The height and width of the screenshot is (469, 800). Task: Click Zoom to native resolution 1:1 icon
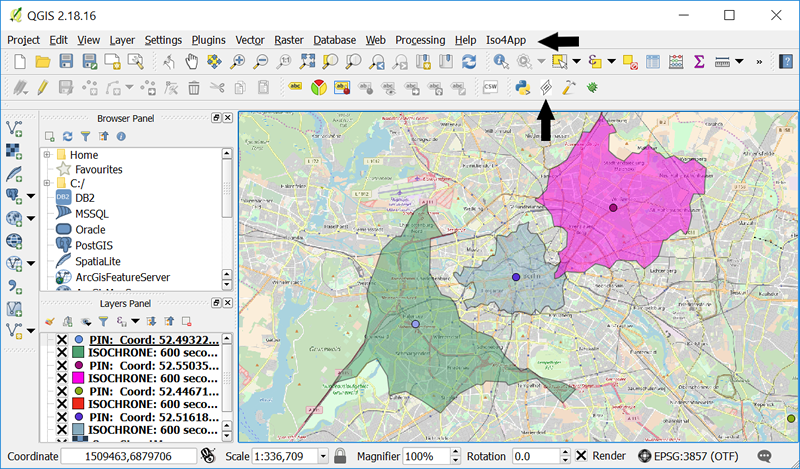284,62
